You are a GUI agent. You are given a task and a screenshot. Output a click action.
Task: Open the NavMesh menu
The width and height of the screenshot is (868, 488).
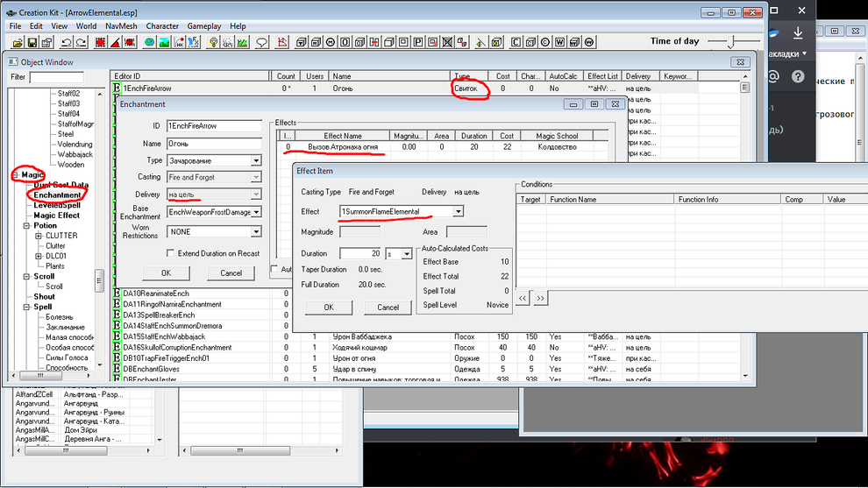point(121,26)
